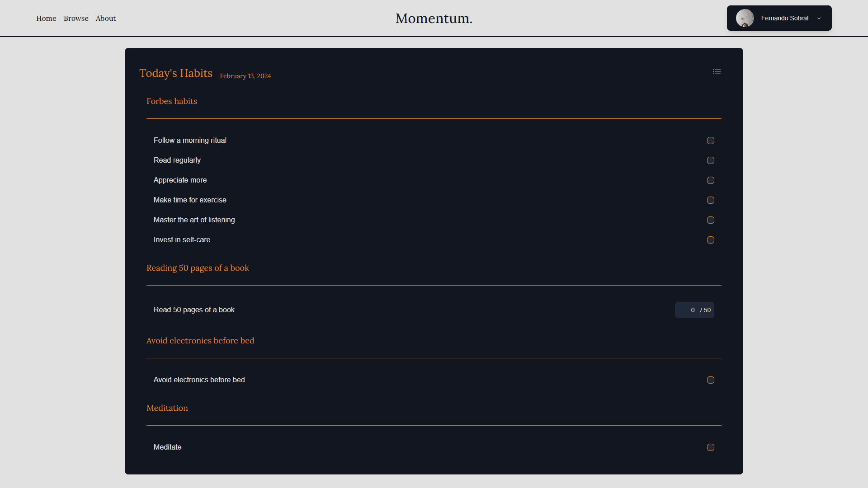The width and height of the screenshot is (868, 488).
Task: Navigate to About page
Action: (x=106, y=19)
